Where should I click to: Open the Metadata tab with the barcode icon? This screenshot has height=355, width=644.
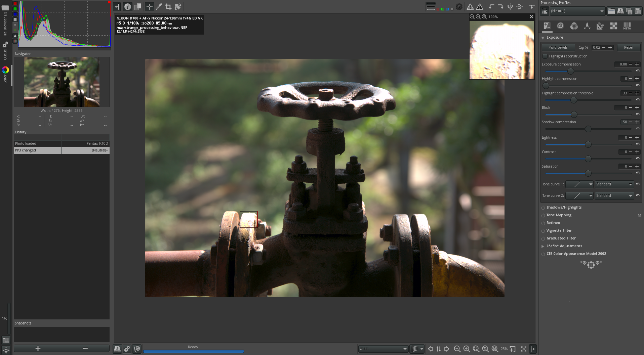tap(627, 26)
